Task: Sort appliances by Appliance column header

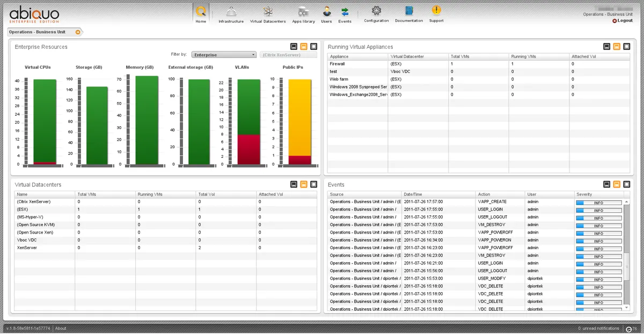Action: coord(357,56)
